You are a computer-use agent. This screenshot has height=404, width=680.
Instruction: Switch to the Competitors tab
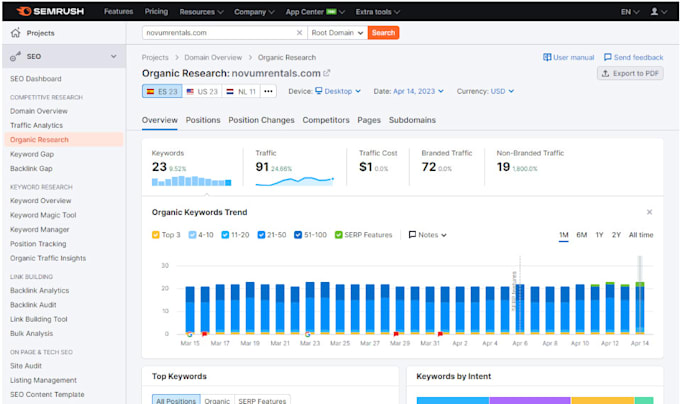pos(326,120)
